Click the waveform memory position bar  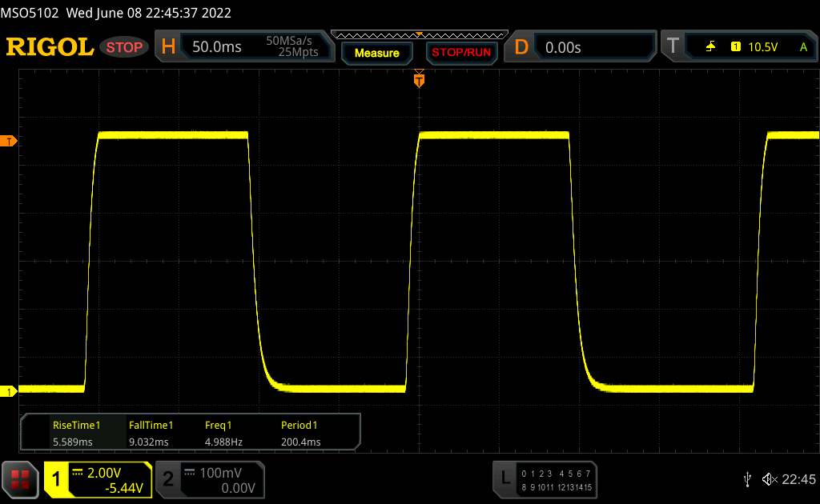click(419, 34)
